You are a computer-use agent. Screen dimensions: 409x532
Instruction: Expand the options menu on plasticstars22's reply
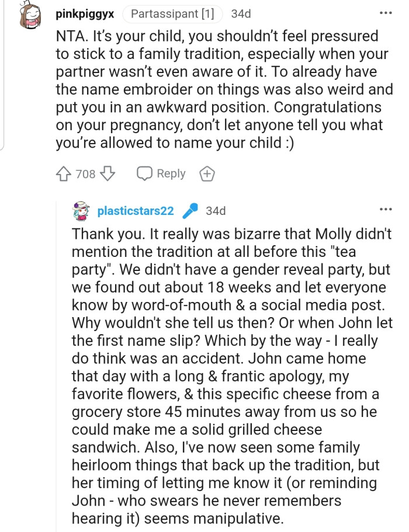click(x=386, y=209)
